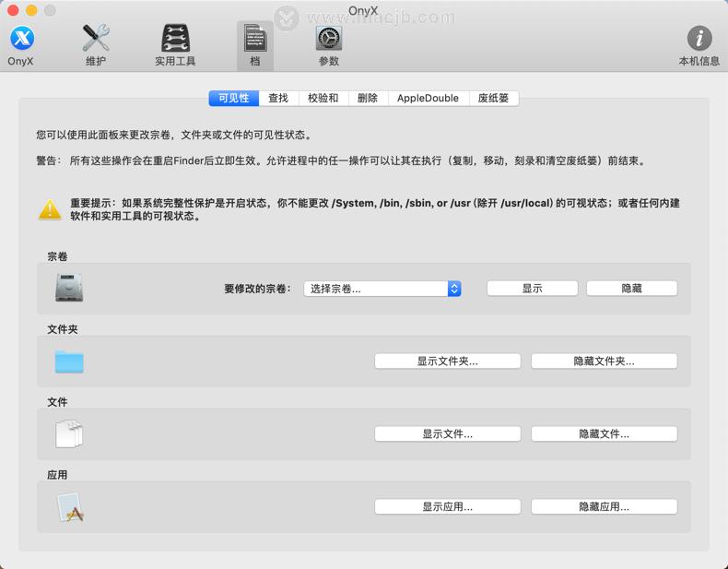728x569 pixels.
Task: Open the 维护 maintenance toolbar icon
Action: coord(96,45)
